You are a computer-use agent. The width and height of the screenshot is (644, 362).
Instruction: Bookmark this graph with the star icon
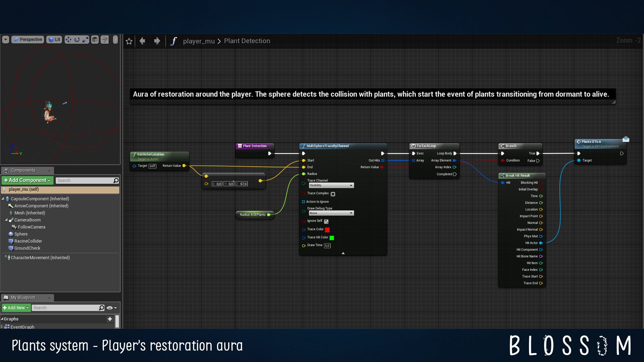(x=129, y=41)
